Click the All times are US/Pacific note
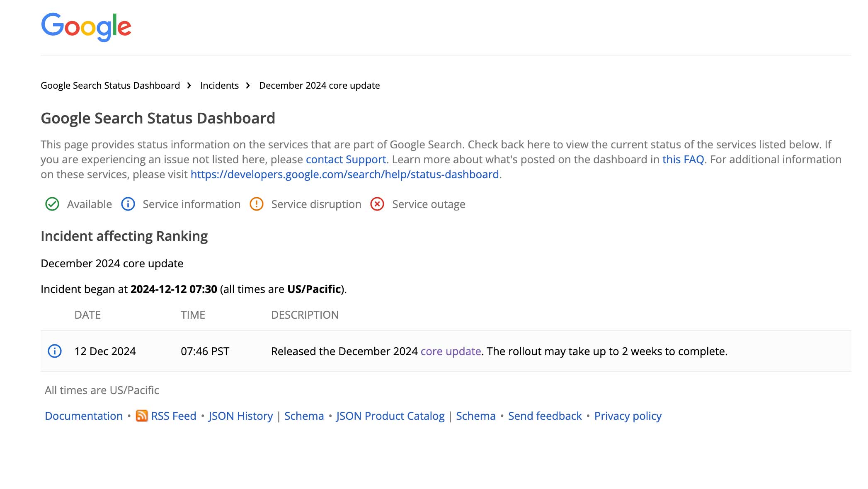 point(102,390)
